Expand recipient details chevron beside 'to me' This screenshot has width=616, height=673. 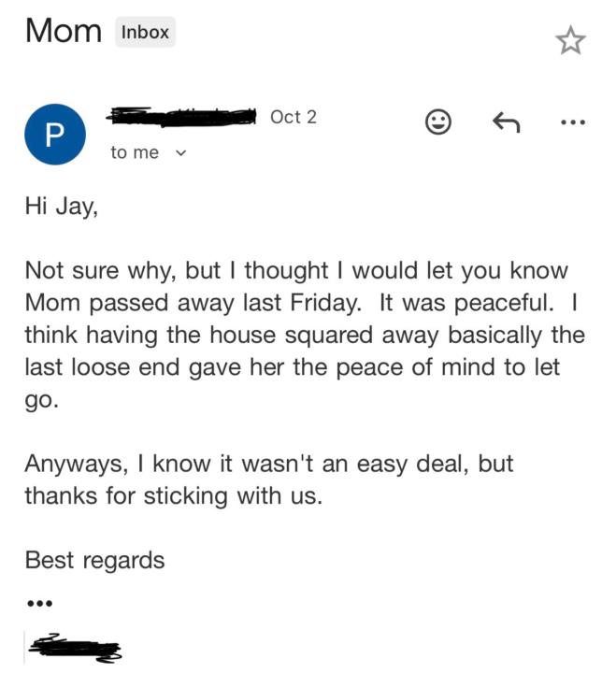(x=181, y=152)
